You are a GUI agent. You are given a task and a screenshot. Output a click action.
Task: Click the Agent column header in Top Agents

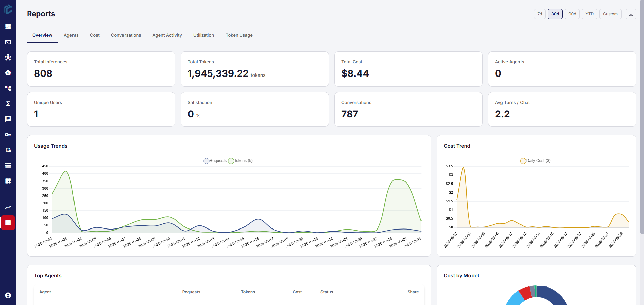point(45,292)
